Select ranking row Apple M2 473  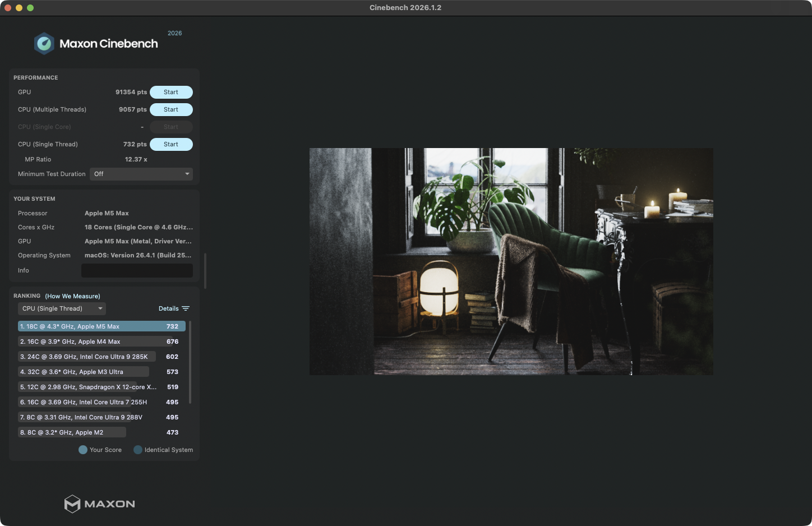click(x=101, y=432)
